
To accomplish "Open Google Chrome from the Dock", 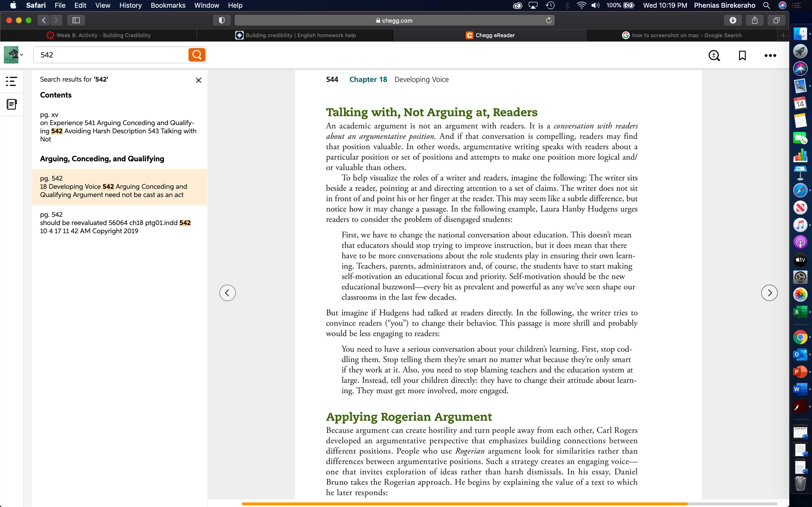I will 800,337.
